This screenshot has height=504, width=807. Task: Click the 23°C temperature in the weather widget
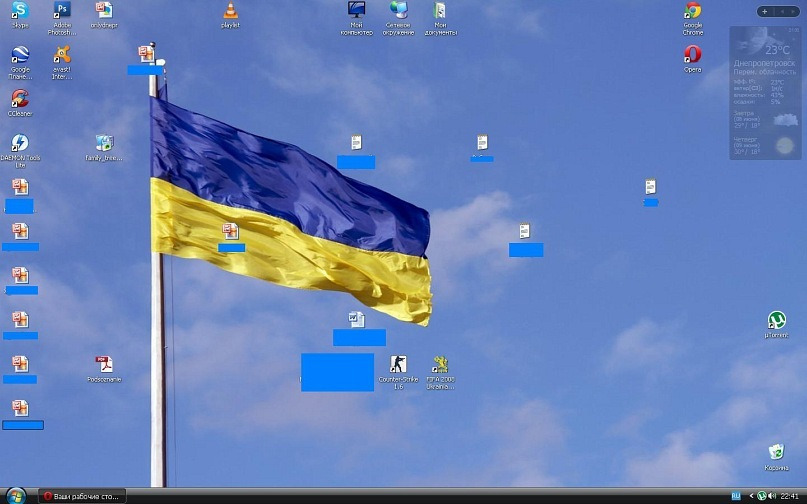(777, 50)
